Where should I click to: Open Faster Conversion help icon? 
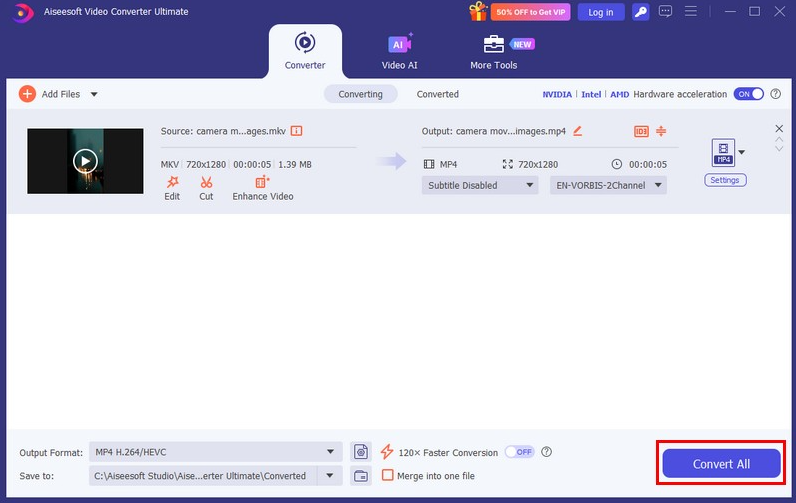point(546,452)
